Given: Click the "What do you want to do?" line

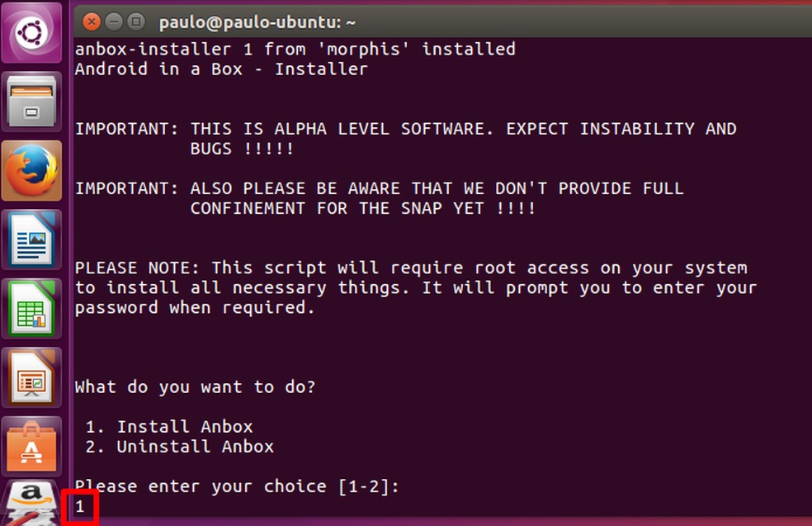Looking at the screenshot, I should click(196, 386).
